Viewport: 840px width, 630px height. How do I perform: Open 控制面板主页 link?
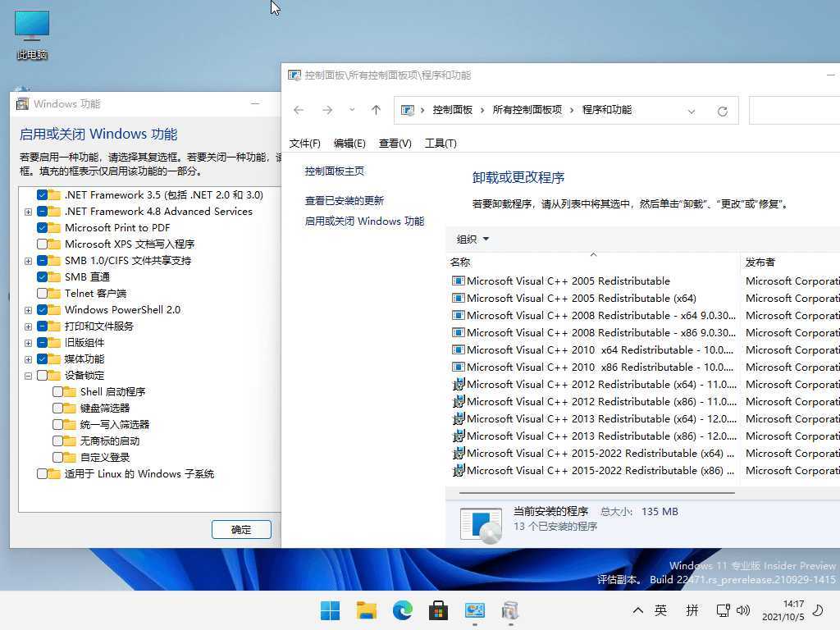[335, 171]
